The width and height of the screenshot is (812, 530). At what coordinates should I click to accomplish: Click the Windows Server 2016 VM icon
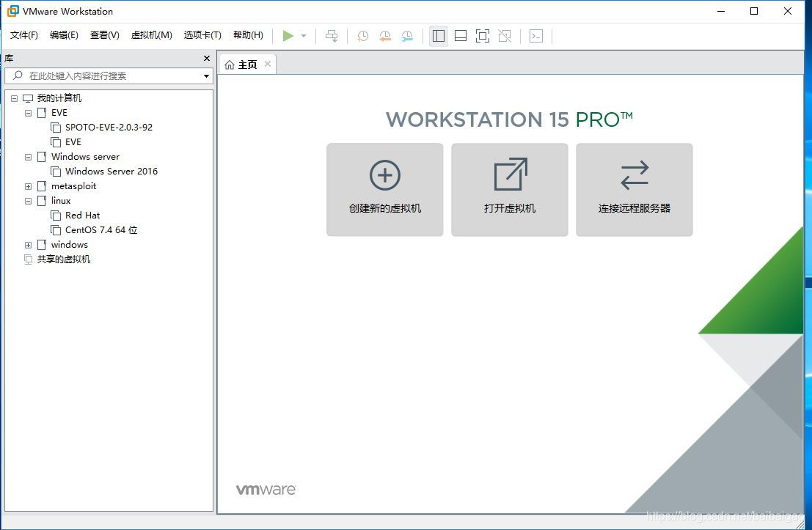(56, 172)
